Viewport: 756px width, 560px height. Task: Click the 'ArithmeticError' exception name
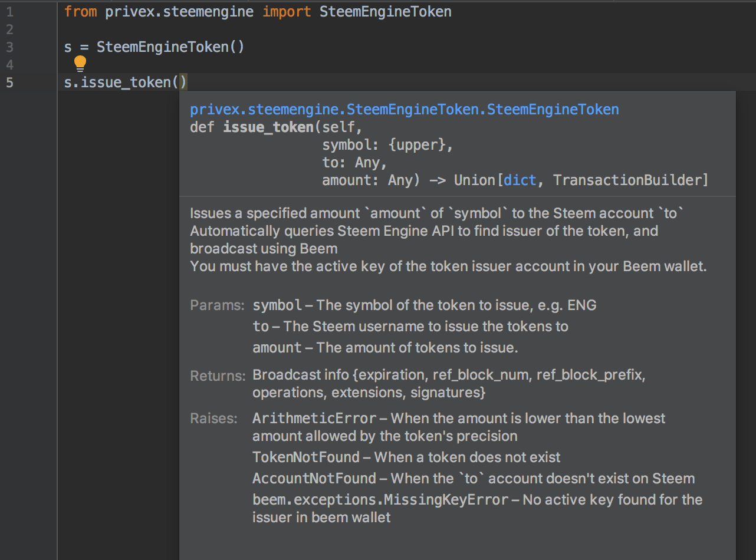[314, 419]
